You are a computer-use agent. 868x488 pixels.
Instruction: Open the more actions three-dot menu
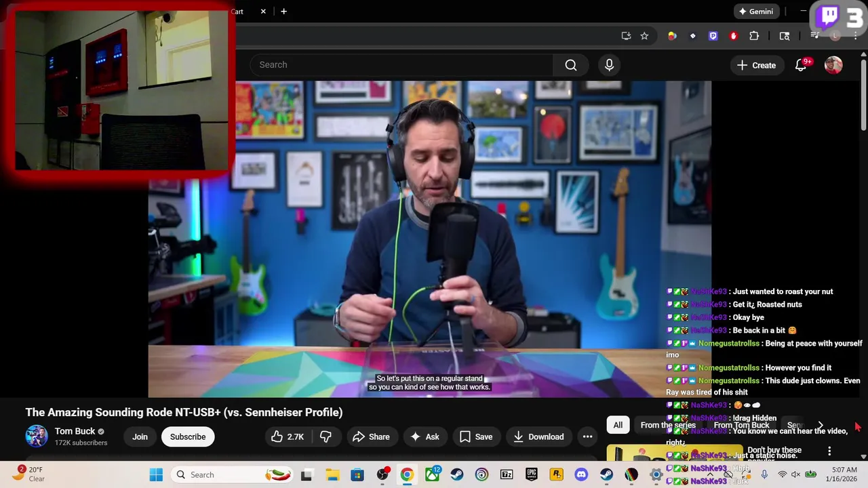pyautogui.click(x=587, y=436)
